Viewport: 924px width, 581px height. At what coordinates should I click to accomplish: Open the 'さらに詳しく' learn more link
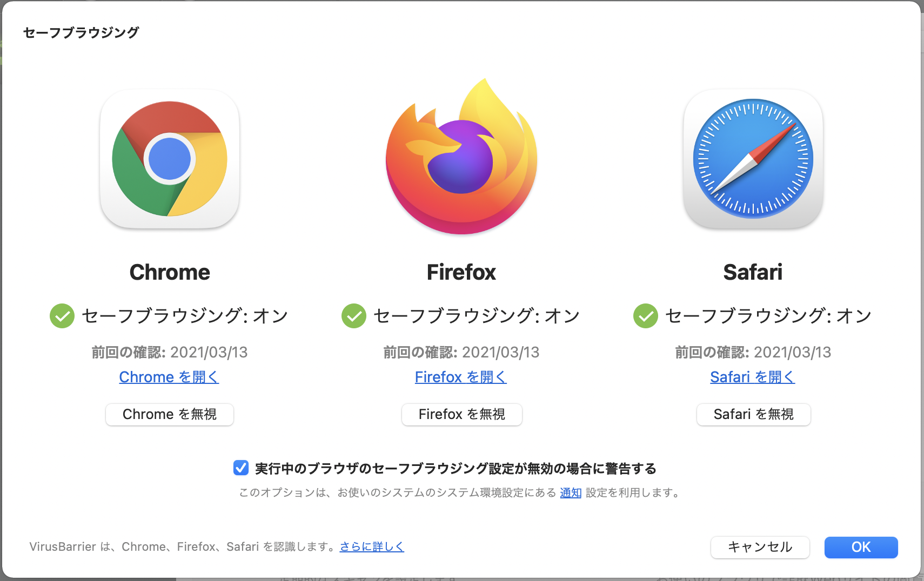click(372, 546)
